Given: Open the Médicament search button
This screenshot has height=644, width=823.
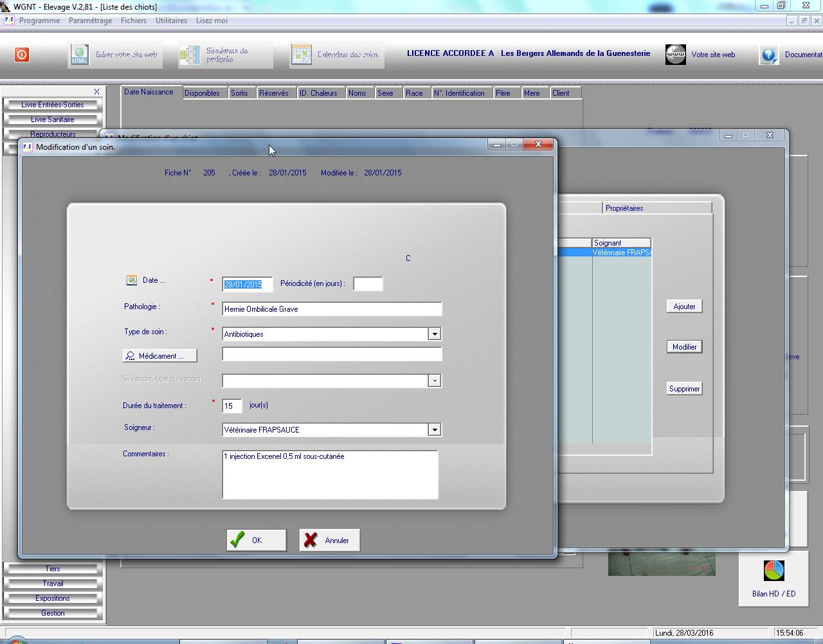Looking at the screenshot, I should (160, 355).
